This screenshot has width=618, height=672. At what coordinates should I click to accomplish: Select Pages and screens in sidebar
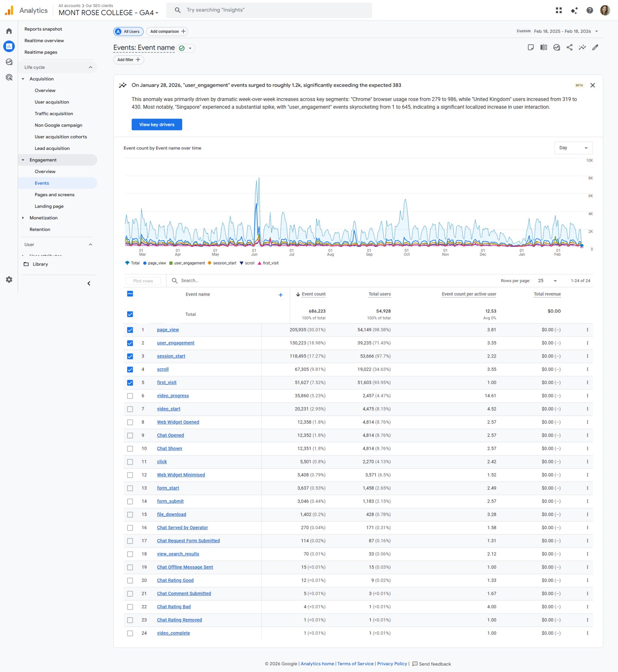tap(54, 195)
